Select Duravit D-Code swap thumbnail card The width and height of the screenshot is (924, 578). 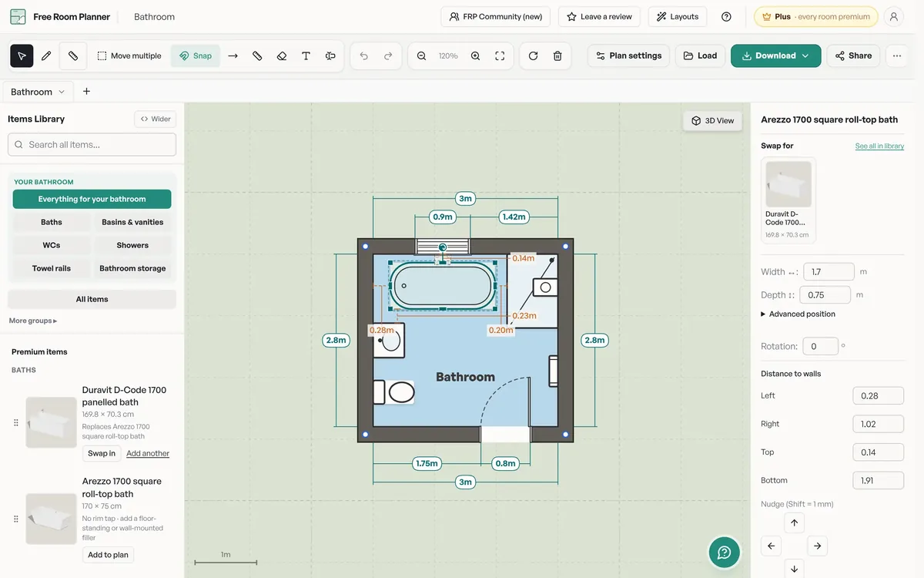click(788, 200)
